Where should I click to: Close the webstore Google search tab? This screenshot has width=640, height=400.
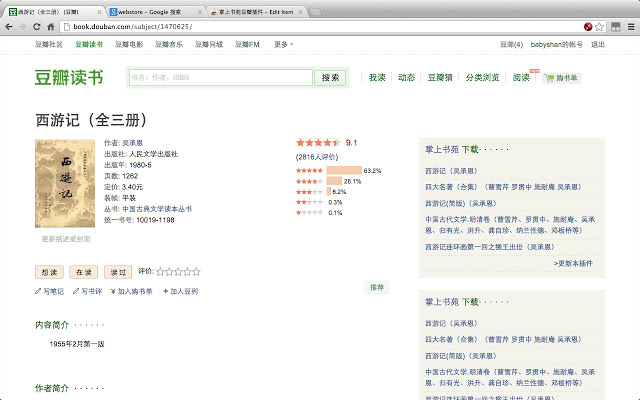tap(200, 12)
